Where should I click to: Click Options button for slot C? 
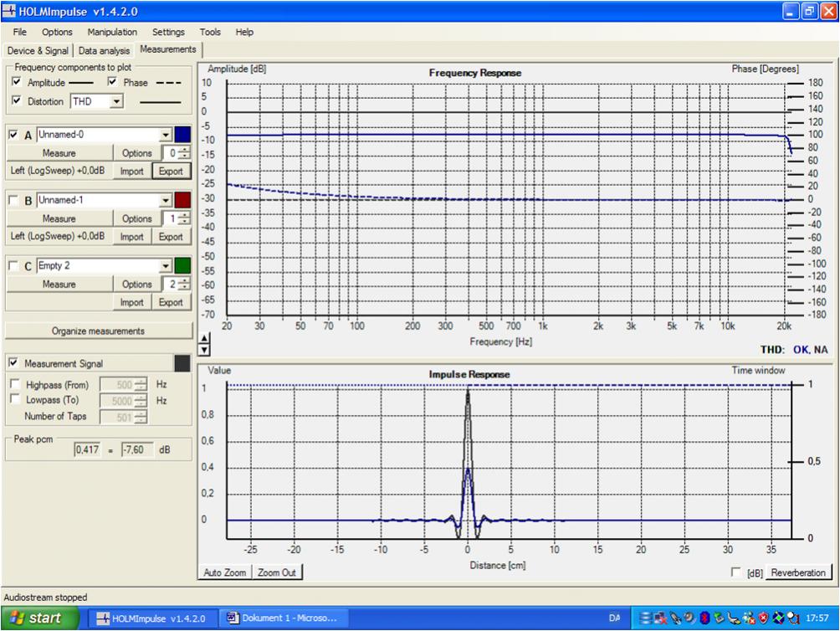[x=137, y=284]
